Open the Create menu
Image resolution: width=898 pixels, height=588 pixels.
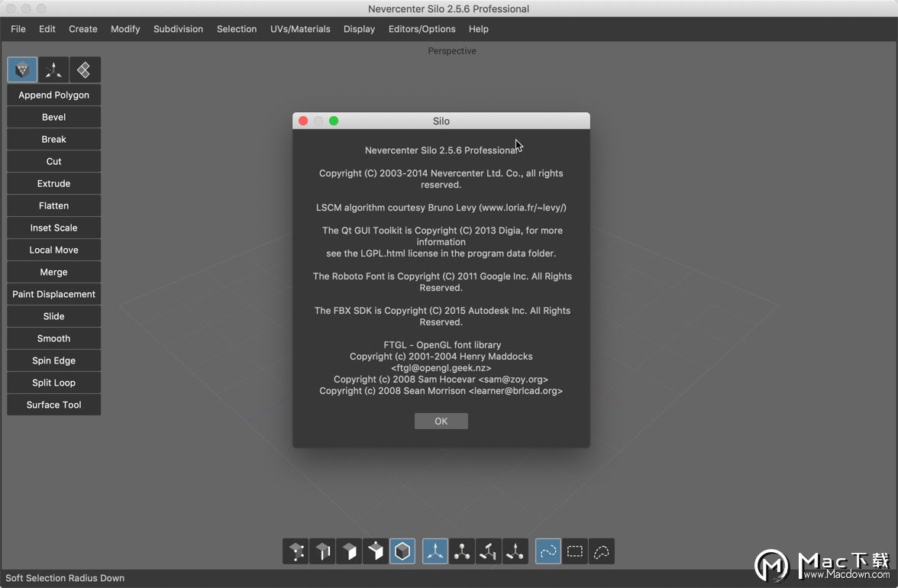click(x=83, y=29)
